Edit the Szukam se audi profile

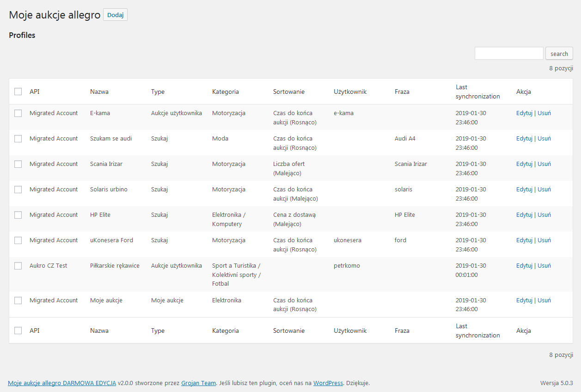[524, 139]
